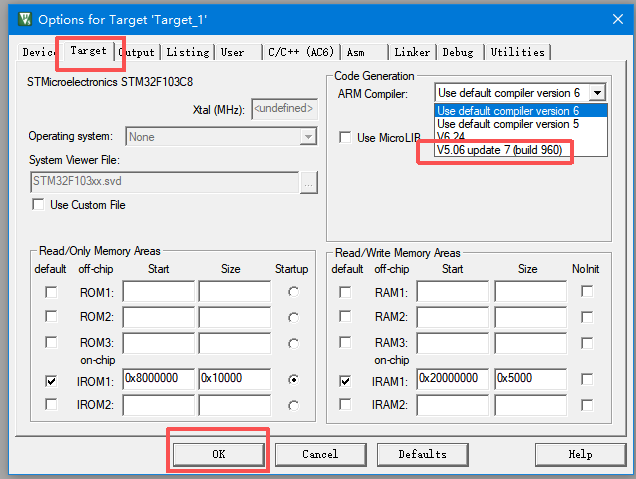Click the IROM2 Start field
Screen dimensions: 636x479
coord(159,405)
